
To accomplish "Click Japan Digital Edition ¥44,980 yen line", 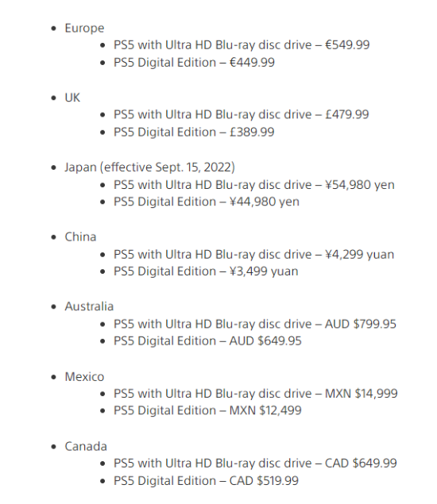I will [207, 202].
